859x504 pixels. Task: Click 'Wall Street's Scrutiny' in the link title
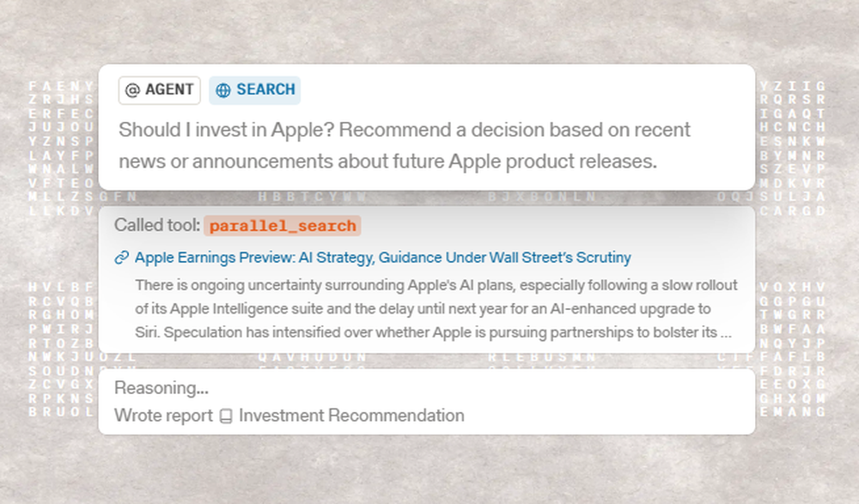click(x=560, y=258)
